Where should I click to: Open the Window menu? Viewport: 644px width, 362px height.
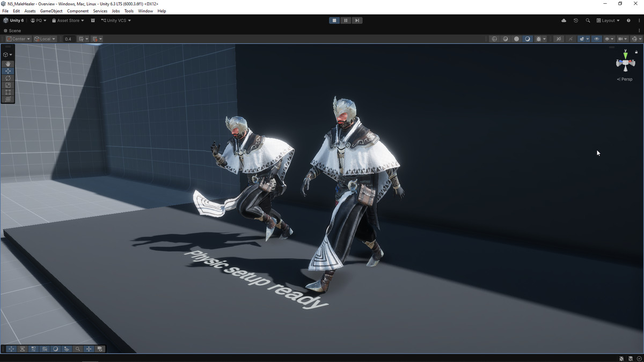[x=145, y=11]
